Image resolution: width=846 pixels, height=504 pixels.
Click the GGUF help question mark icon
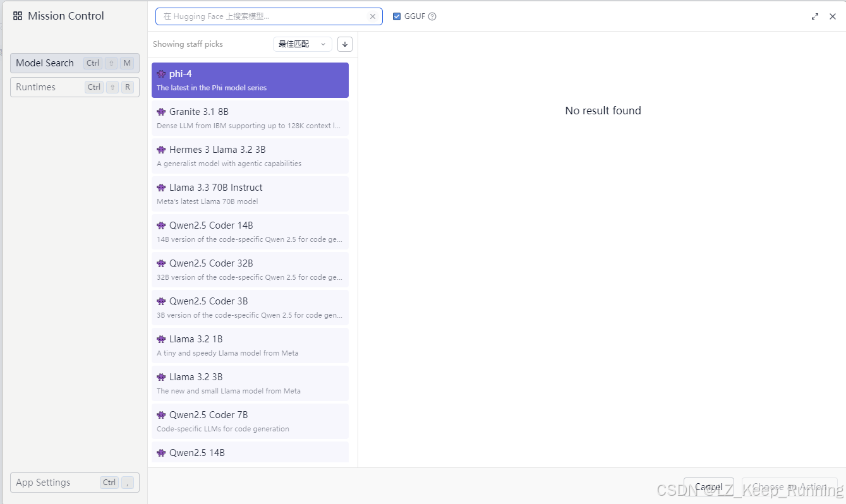[432, 16]
